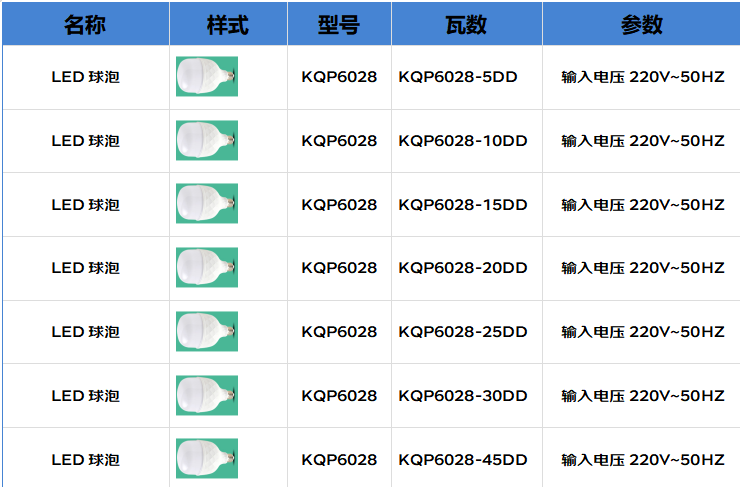740x487 pixels.
Task: Select model KQP6028 in the 10DD row
Action: (x=339, y=141)
